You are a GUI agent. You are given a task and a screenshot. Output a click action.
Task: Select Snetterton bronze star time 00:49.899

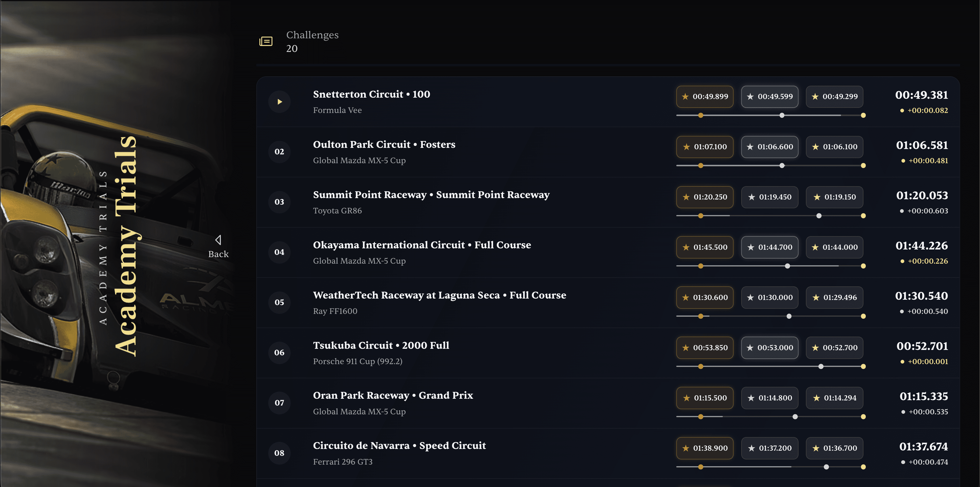pyautogui.click(x=705, y=97)
